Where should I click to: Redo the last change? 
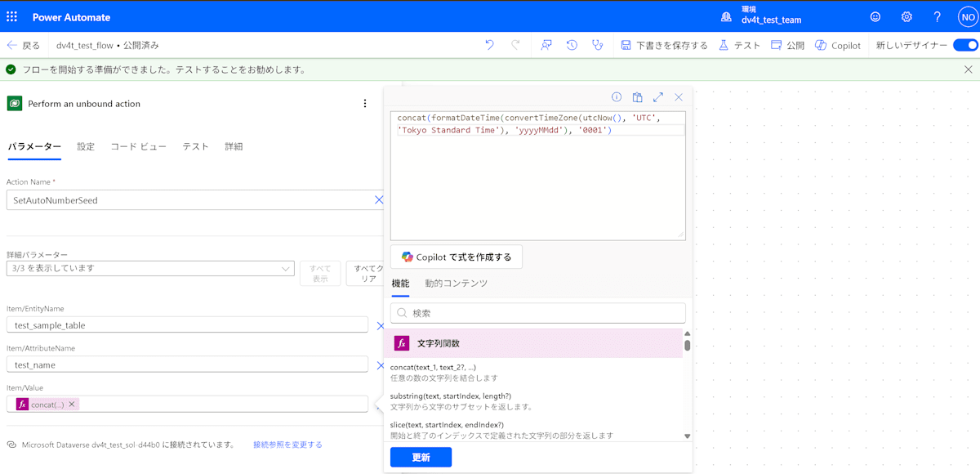tap(515, 46)
